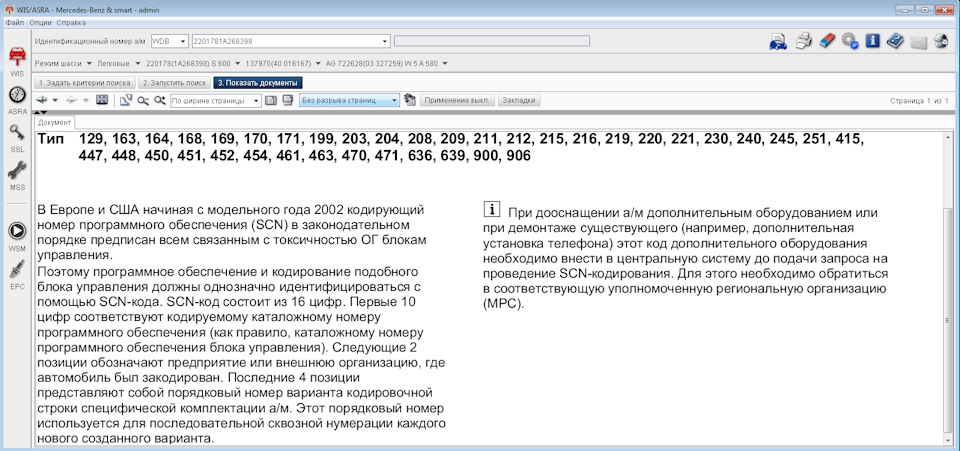Open the back arrow history dropdown
Viewport: 960px width, 451px height.
(x=54, y=100)
